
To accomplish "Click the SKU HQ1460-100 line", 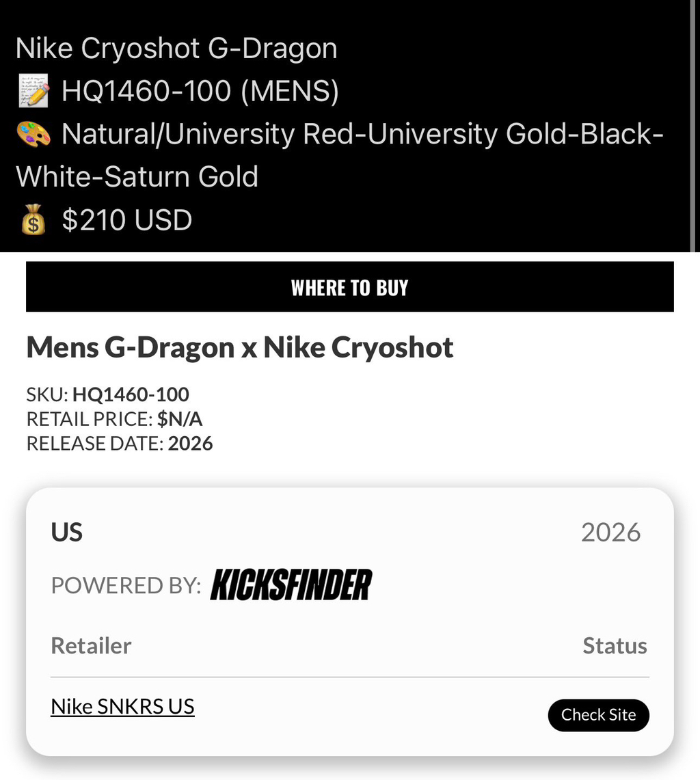I will pos(108,394).
